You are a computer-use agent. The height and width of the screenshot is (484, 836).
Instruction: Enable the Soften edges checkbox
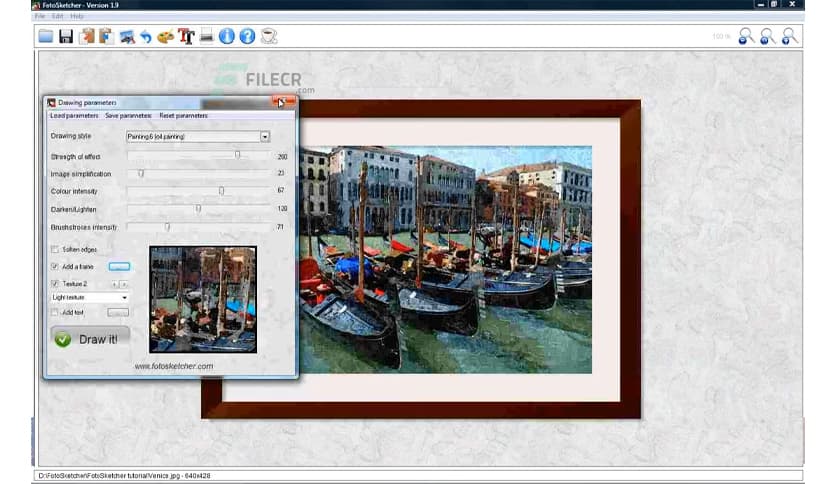tap(54, 249)
